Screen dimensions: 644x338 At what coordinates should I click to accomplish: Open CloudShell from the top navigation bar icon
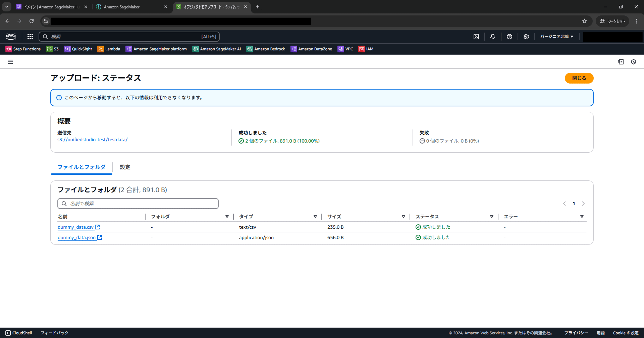pos(476,37)
